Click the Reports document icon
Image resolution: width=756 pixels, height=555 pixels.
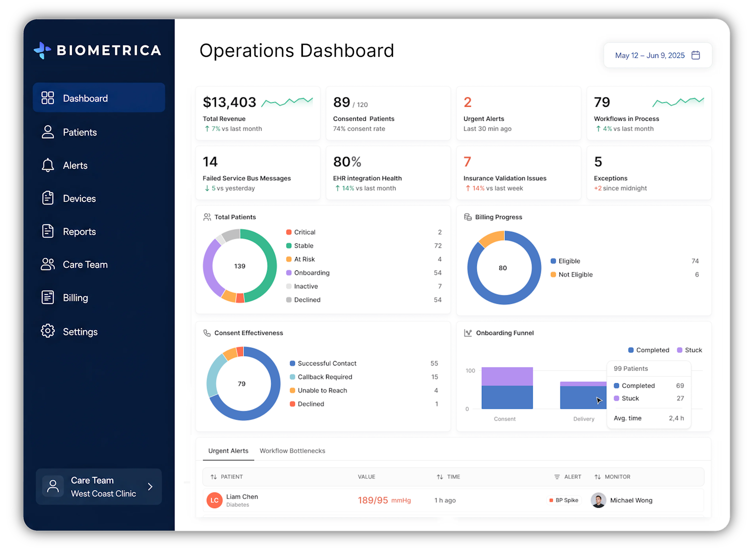click(x=47, y=231)
